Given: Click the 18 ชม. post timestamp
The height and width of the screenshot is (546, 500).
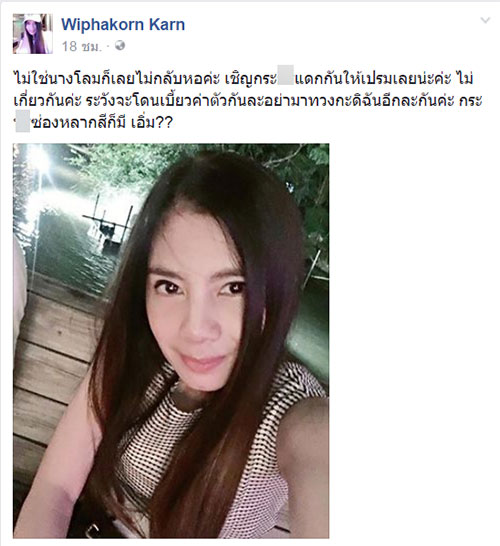Looking at the screenshot, I should point(82,46).
